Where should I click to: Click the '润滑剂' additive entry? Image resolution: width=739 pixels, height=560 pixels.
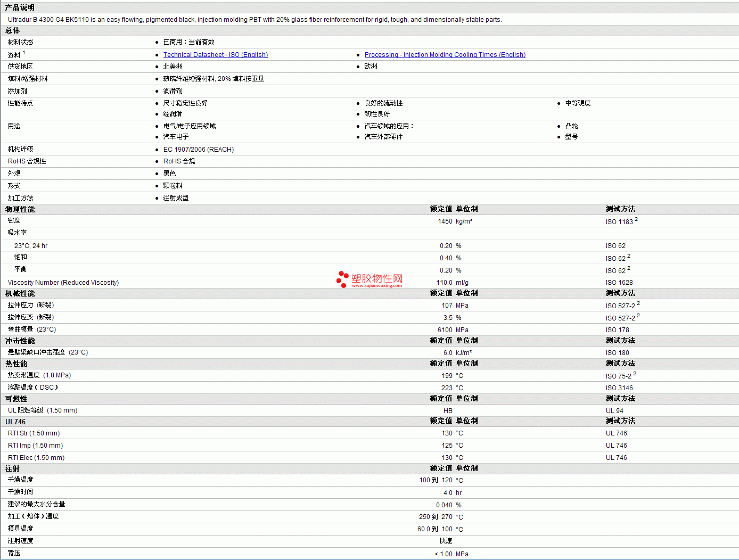(173, 91)
